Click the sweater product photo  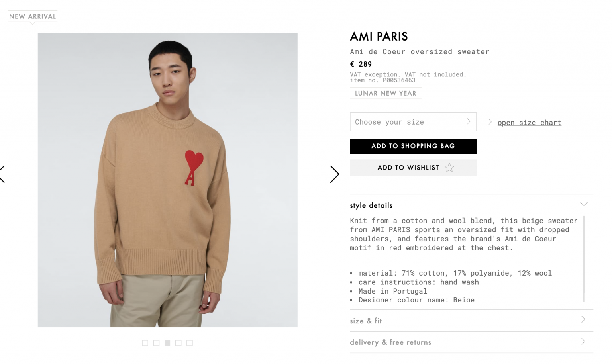point(168,180)
